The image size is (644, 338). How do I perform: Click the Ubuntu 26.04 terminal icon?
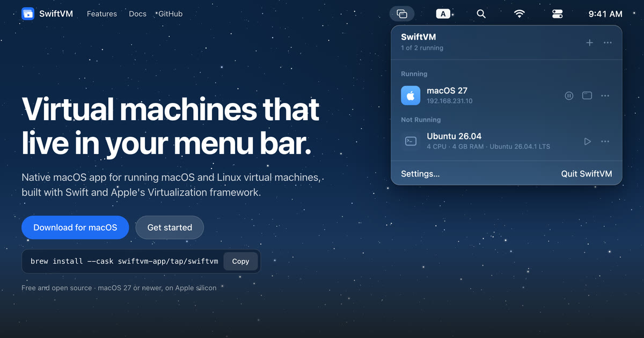(411, 141)
